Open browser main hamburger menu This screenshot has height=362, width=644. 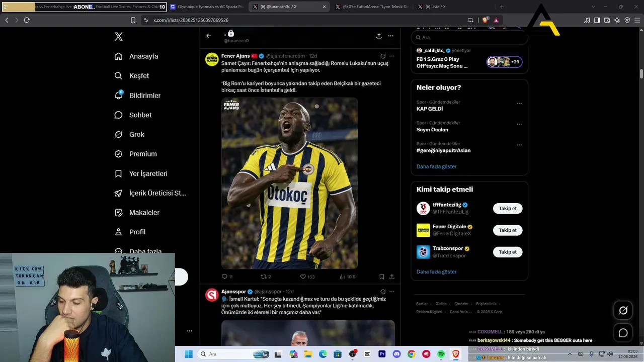click(x=637, y=20)
